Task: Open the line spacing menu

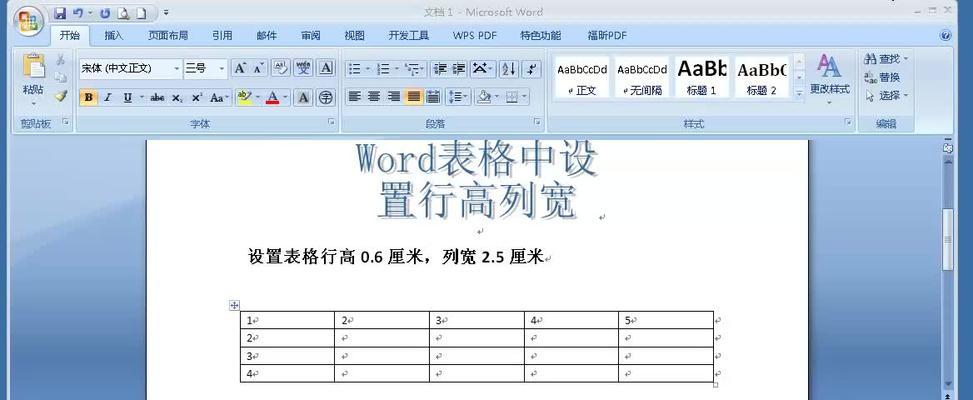Action: point(458,97)
